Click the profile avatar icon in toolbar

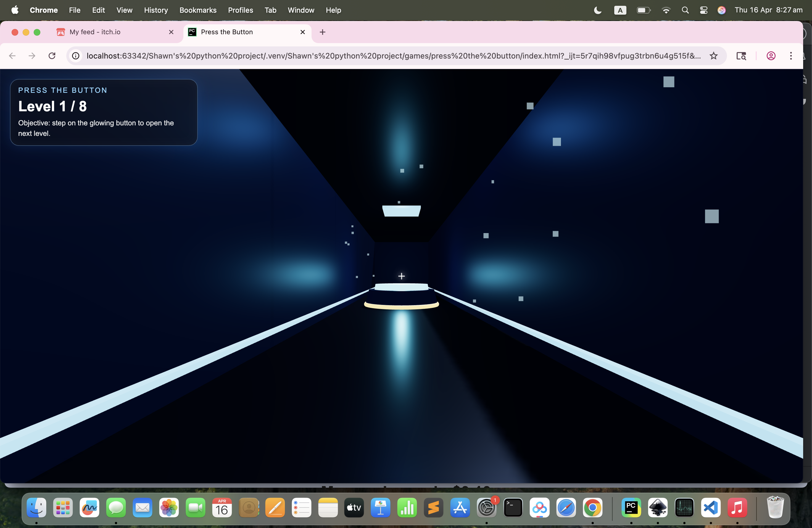pos(771,56)
